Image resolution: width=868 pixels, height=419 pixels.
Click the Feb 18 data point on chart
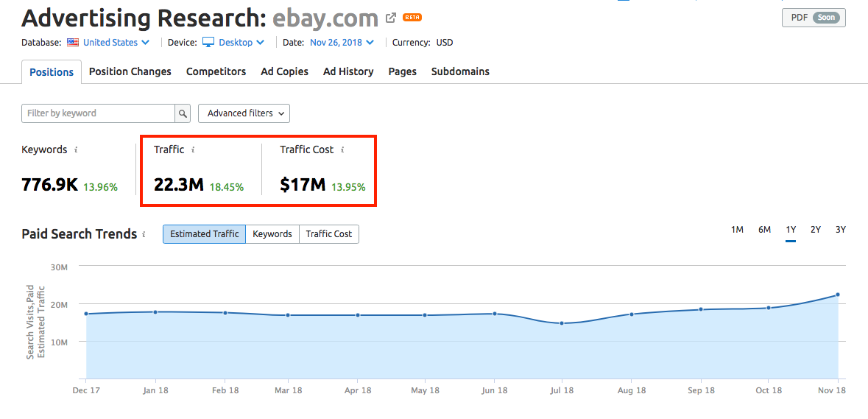[225, 313]
